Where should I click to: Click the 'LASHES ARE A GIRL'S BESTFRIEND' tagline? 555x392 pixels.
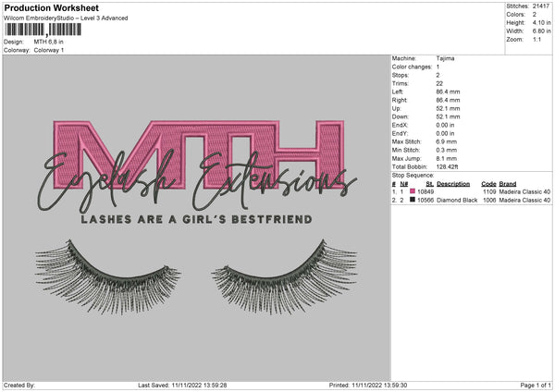coord(196,219)
